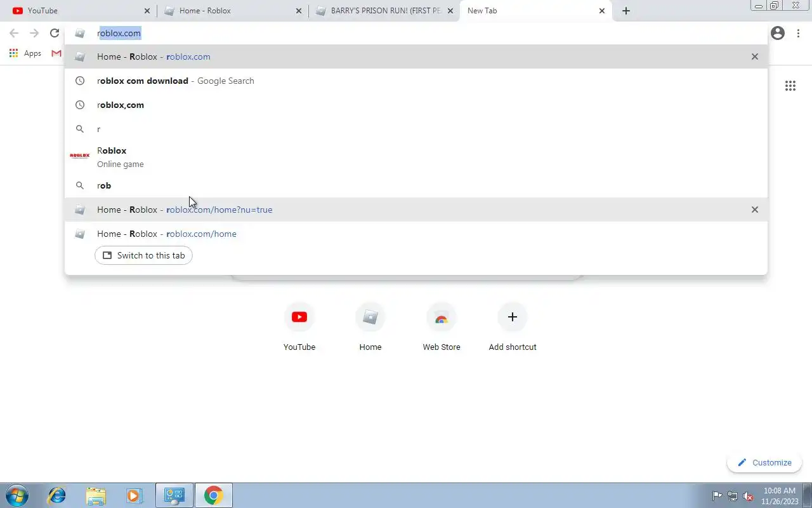Viewport: 812px width, 508px height.
Task: Click the Chrome taskbar icon
Action: point(213,495)
